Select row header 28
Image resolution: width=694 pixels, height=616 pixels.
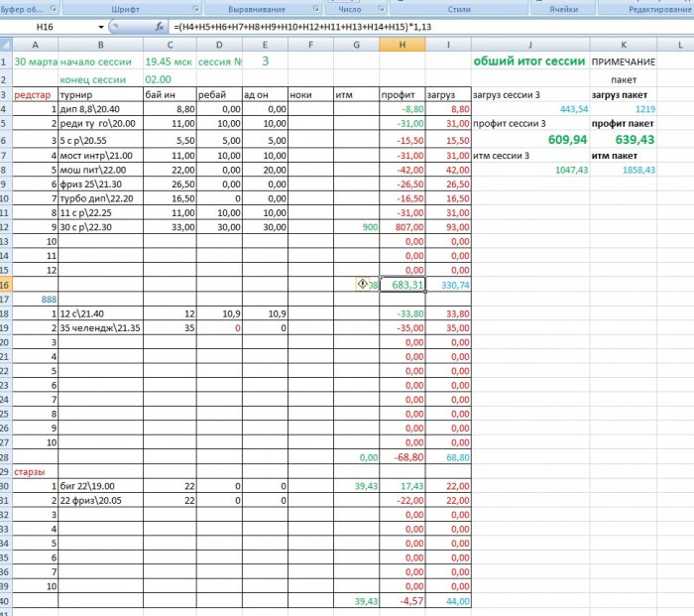tap(6, 456)
